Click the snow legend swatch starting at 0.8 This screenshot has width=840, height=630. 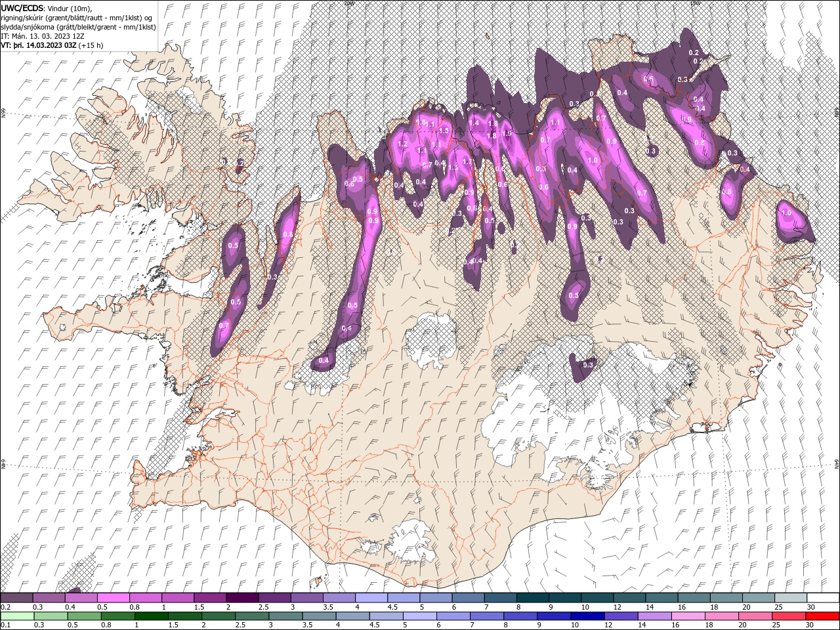(146, 598)
